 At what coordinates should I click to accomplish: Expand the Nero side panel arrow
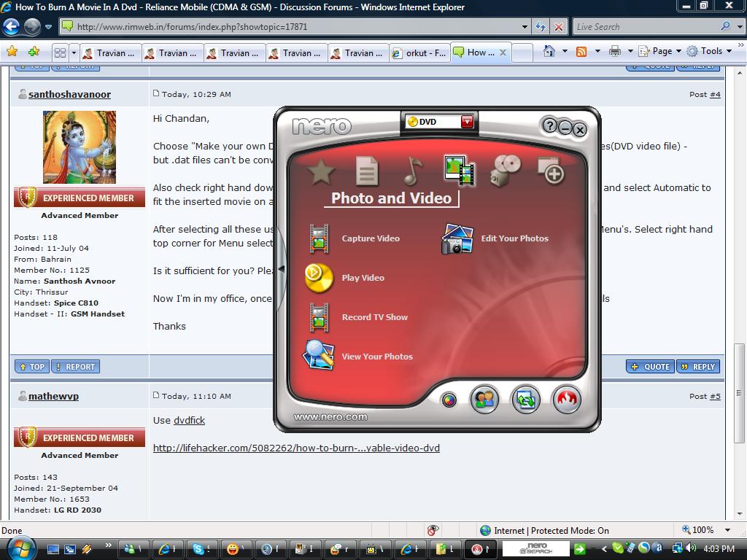282,270
